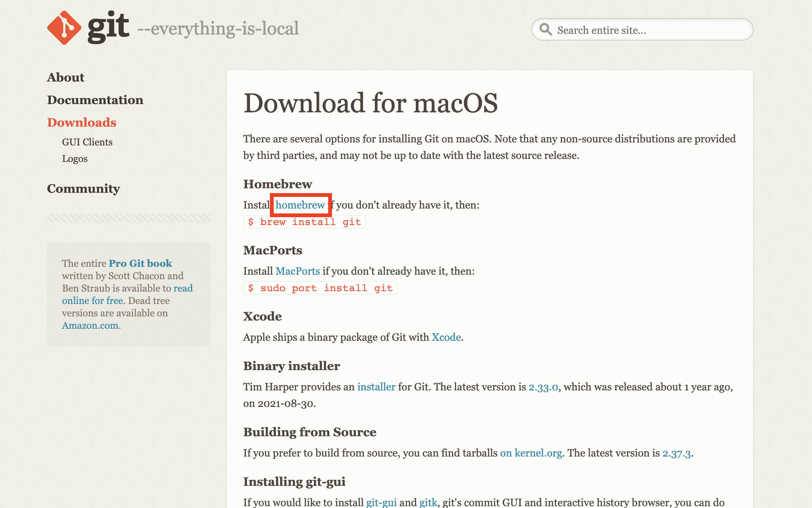Image resolution: width=812 pixels, height=508 pixels.
Task: Click the search magnifier icon
Action: click(x=546, y=29)
